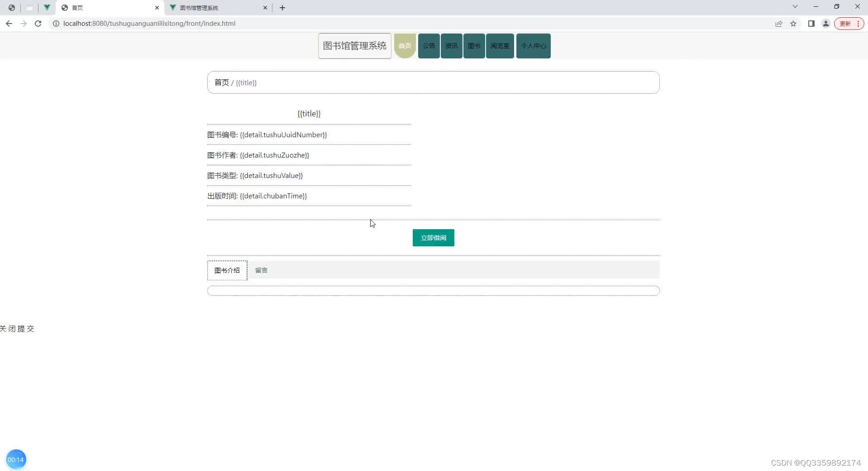868x471 pixels.
Task: Click the 图书馆管理系统 site title
Action: coord(355,46)
